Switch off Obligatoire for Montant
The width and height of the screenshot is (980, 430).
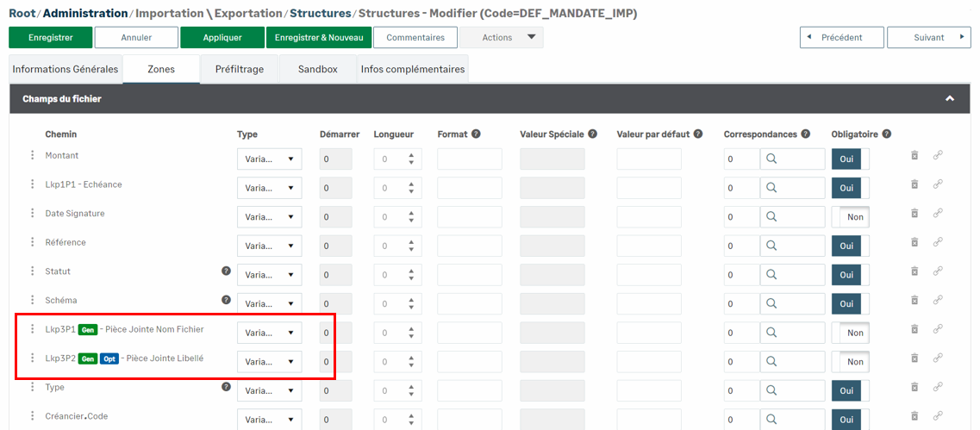click(850, 159)
